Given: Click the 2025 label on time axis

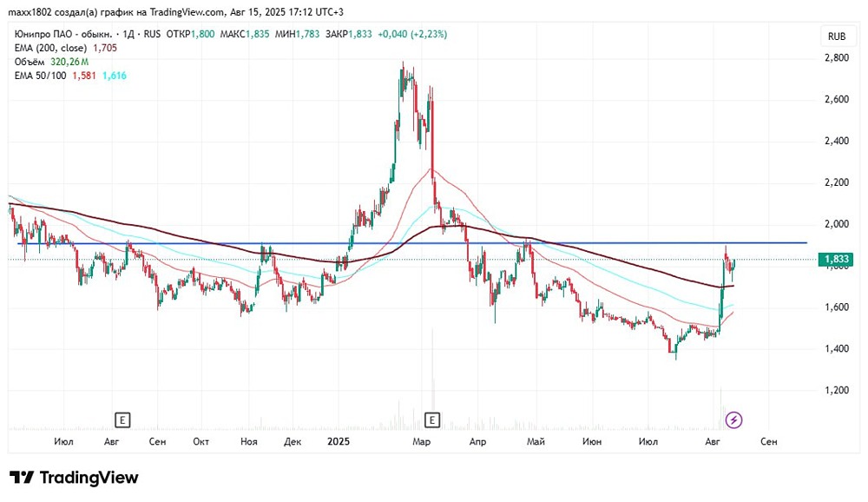Looking at the screenshot, I should [339, 441].
